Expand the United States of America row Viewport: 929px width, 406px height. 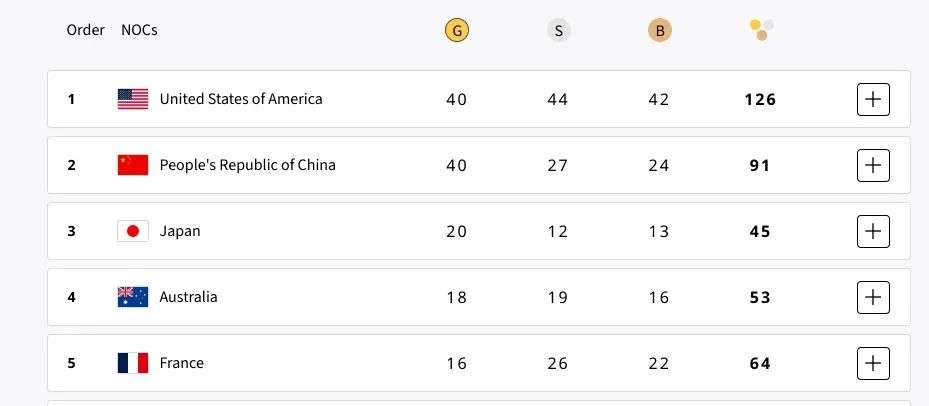click(x=873, y=99)
